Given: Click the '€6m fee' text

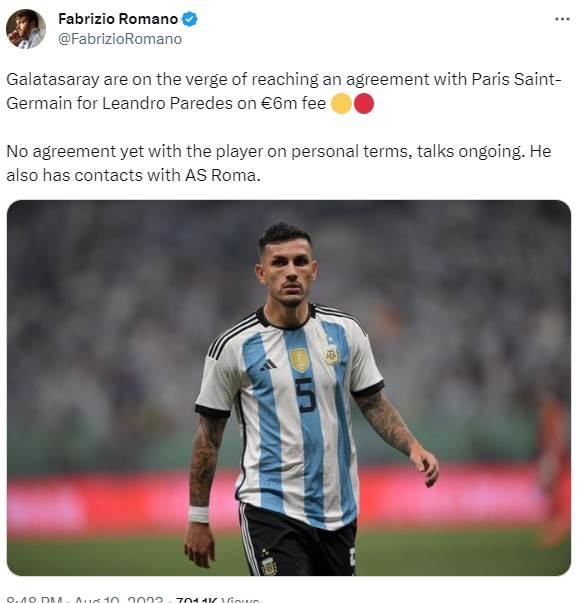Looking at the screenshot, I should [x=294, y=103].
